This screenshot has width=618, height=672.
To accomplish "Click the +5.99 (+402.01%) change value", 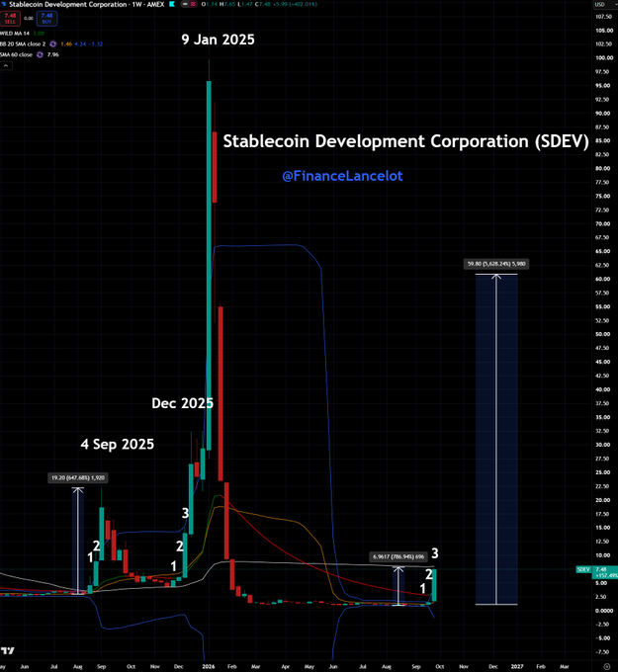I will point(296,4).
